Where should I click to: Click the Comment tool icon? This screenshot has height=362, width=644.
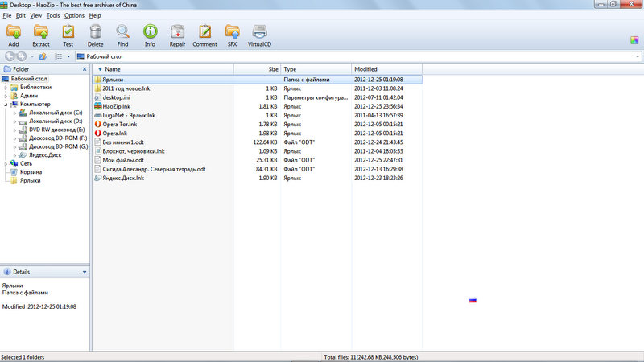click(204, 35)
